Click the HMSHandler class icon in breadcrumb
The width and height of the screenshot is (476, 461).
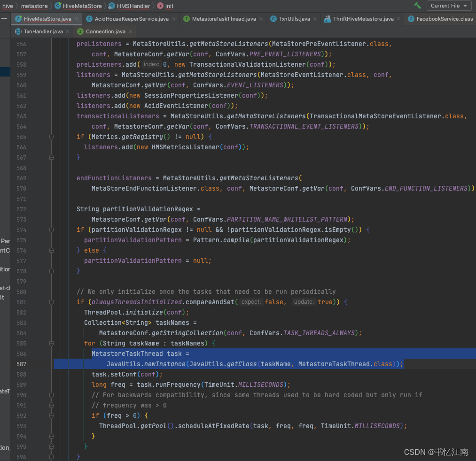click(x=112, y=6)
